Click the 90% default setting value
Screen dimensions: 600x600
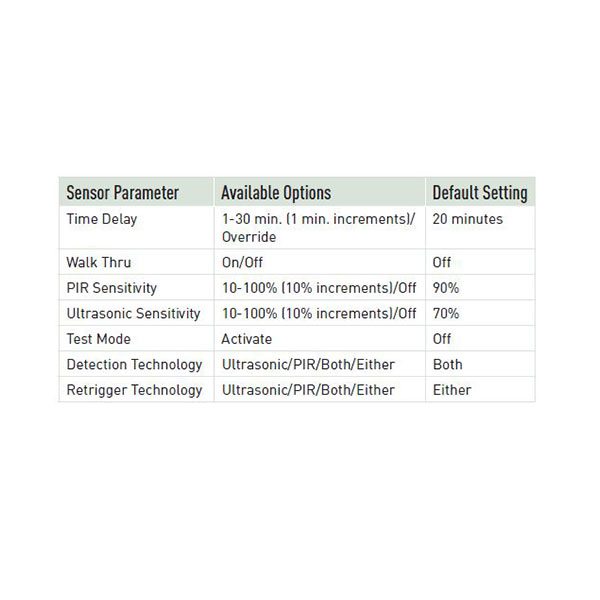[x=446, y=288]
